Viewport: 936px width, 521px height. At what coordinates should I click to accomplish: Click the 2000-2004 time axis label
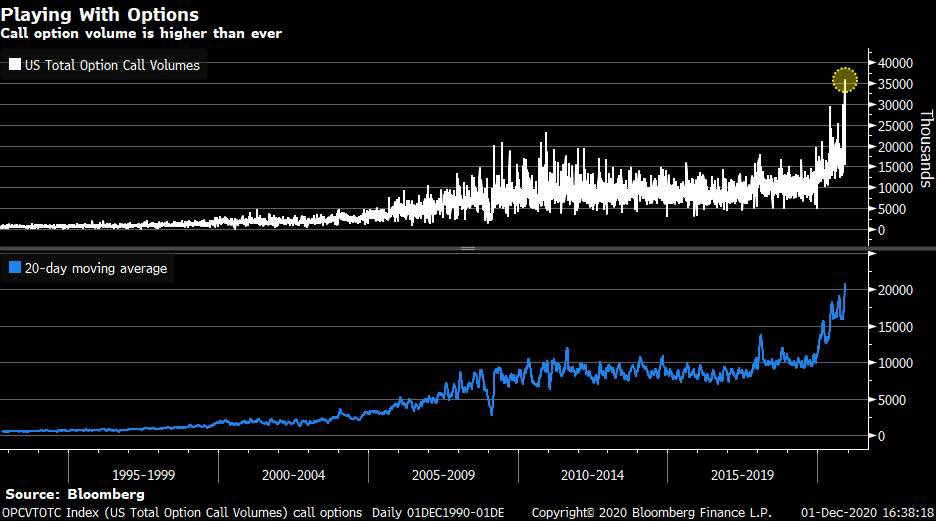tap(294, 475)
